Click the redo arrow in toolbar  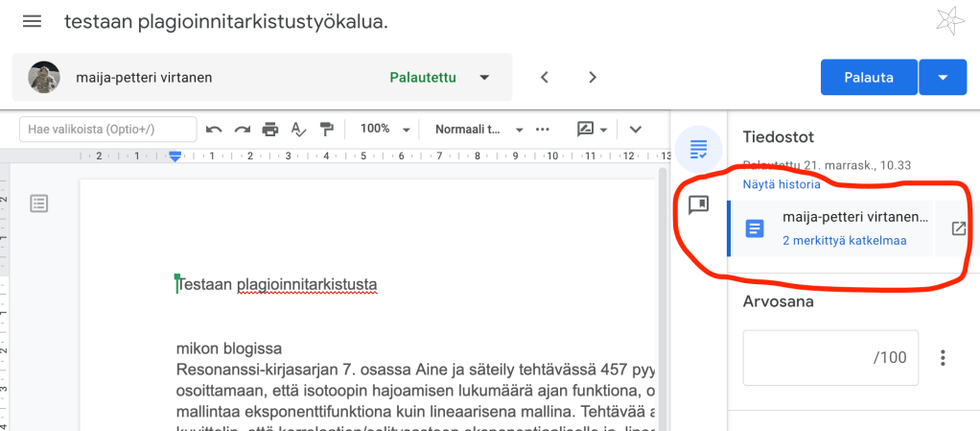[242, 129]
